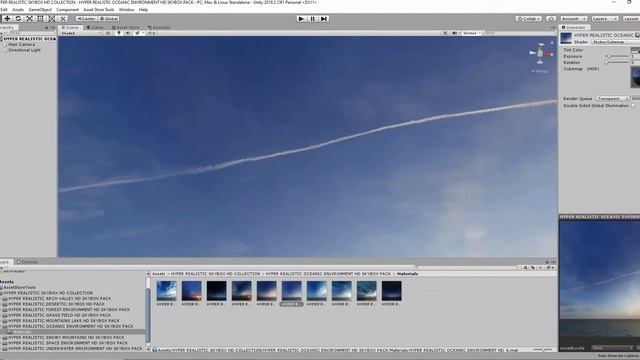Open the Shaded draw mode dropdown
The image size is (640, 360).
(x=80, y=33)
